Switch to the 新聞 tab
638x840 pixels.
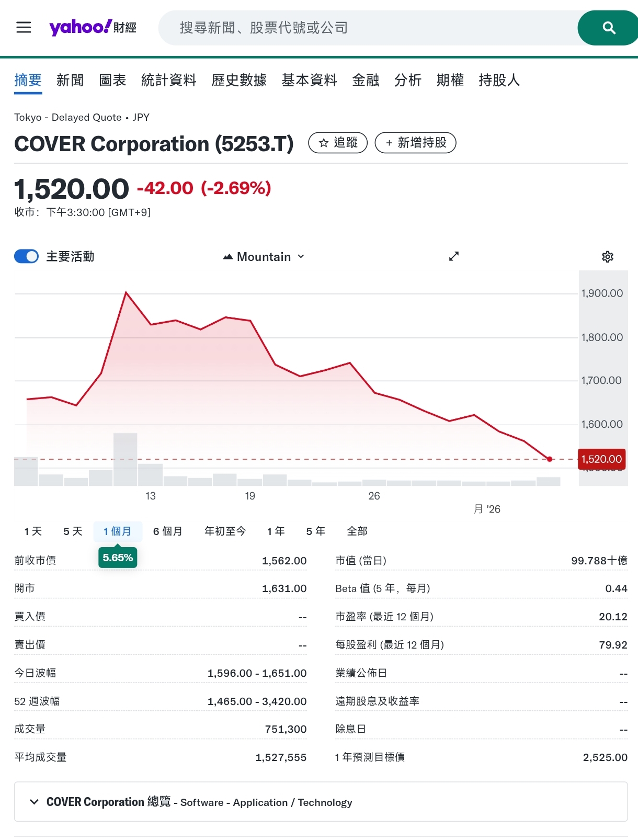[70, 80]
